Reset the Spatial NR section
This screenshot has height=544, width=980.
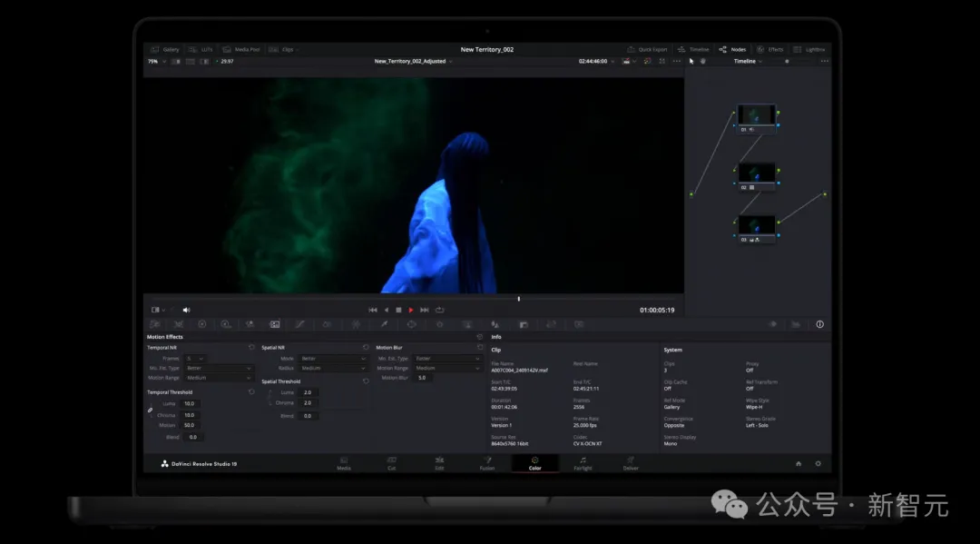(366, 348)
